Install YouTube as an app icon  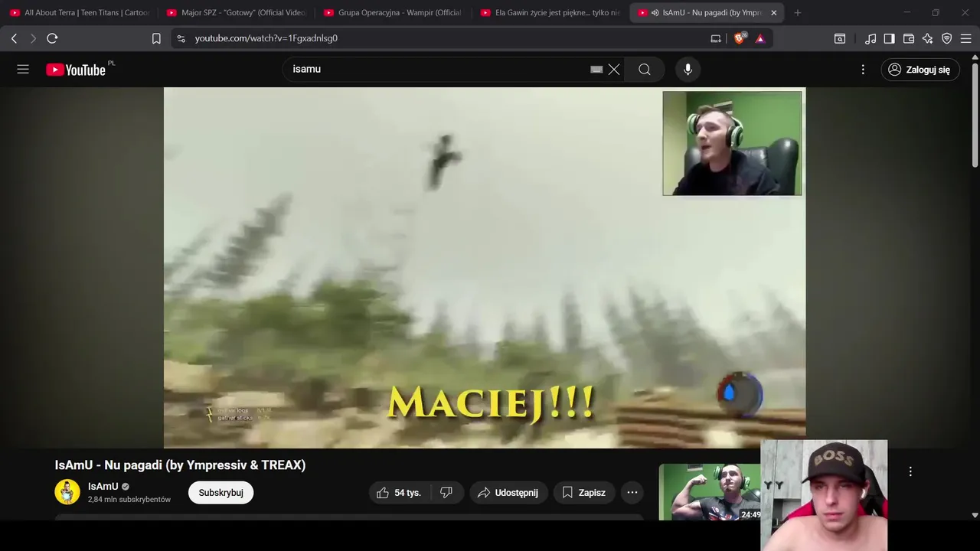[716, 38]
